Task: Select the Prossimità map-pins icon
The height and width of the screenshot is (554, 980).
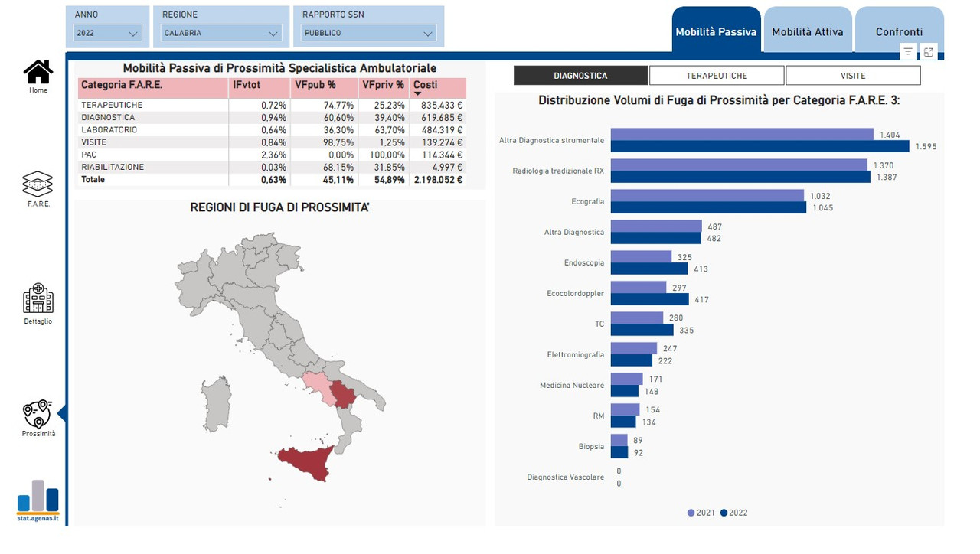Action: [x=38, y=413]
